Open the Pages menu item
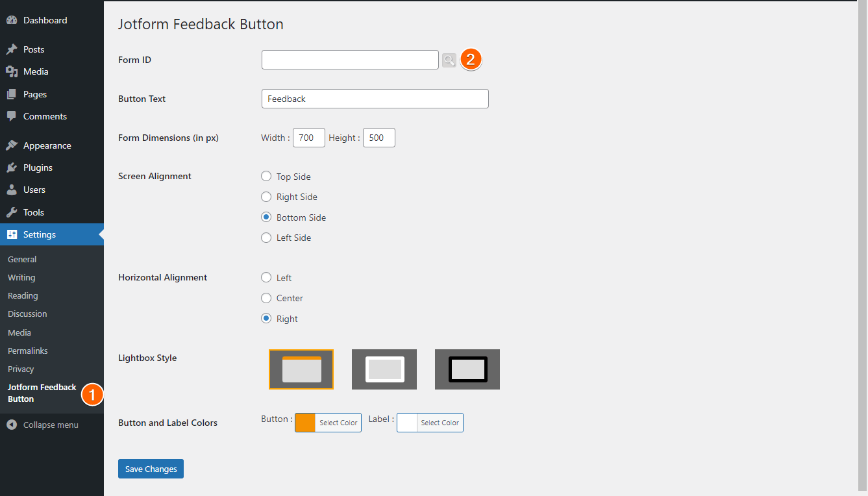This screenshot has width=868, height=496. [x=52, y=94]
